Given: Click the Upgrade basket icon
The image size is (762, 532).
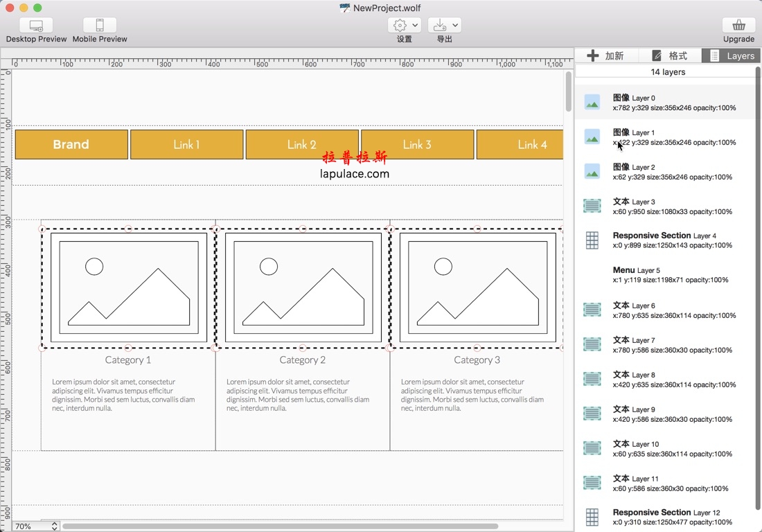Looking at the screenshot, I should pyautogui.click(x=738, y=26).
